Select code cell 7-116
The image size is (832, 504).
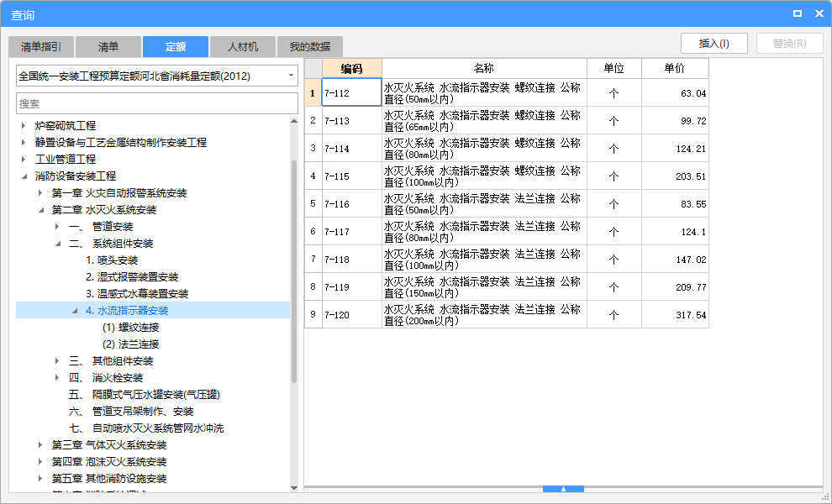(352, 204)
